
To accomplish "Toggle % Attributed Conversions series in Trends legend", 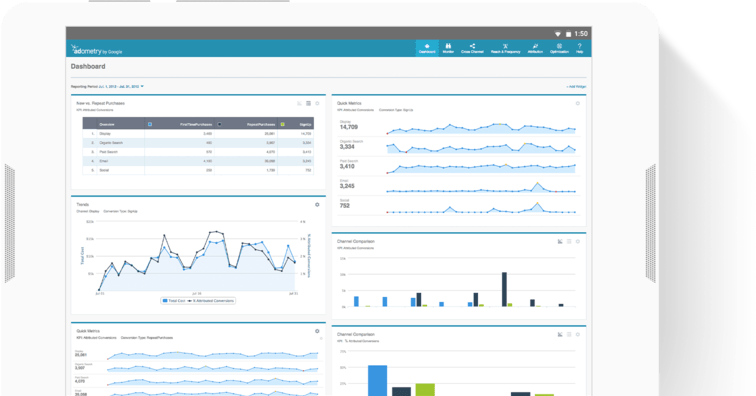I will [x=211, y=300].
